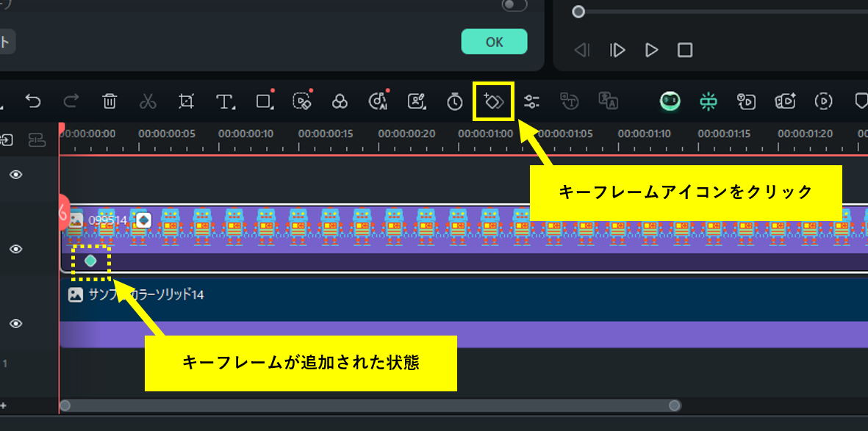Click the speed timer icon
This screenshot has height=431, width=868.
point(454,101)
